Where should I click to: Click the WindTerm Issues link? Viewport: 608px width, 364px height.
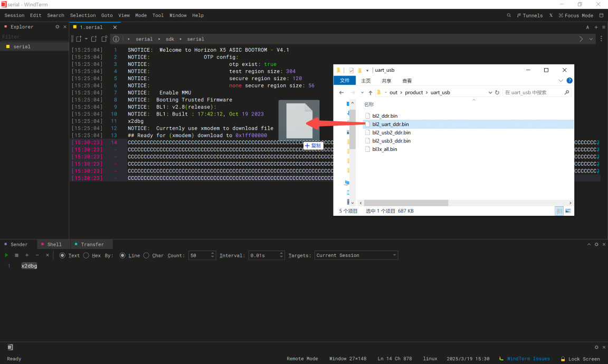pyautogui.click(x=528, y=359)
